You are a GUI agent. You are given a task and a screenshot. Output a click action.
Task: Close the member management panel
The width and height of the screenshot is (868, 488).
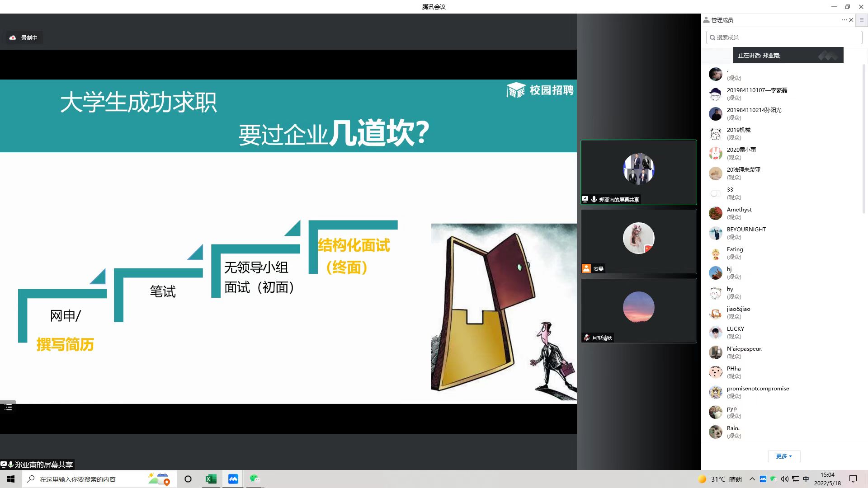851,20
